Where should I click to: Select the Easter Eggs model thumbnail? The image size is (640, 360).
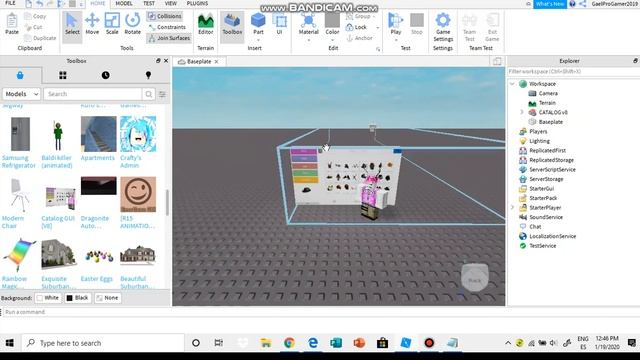(98, 255)
